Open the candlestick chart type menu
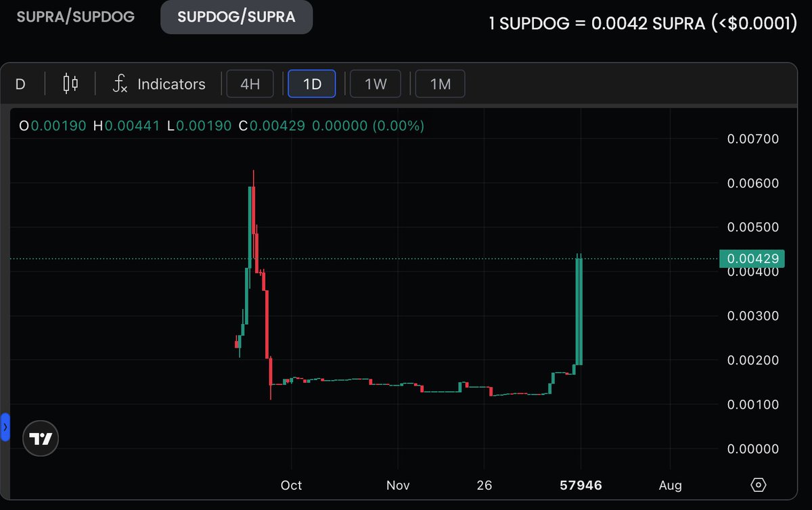Image resolution: width=812 pixels, height=510 pixels. pyautogui.click(x=70, y=84)
